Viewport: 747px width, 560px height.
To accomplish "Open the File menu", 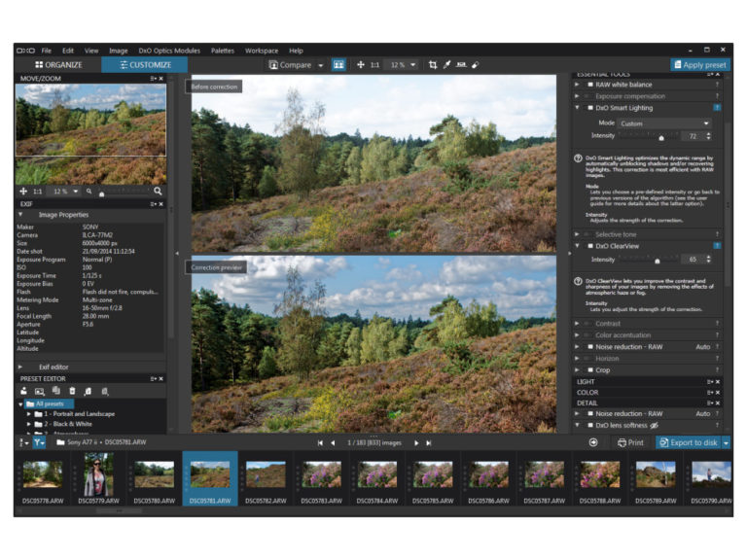I will [47, 51].
